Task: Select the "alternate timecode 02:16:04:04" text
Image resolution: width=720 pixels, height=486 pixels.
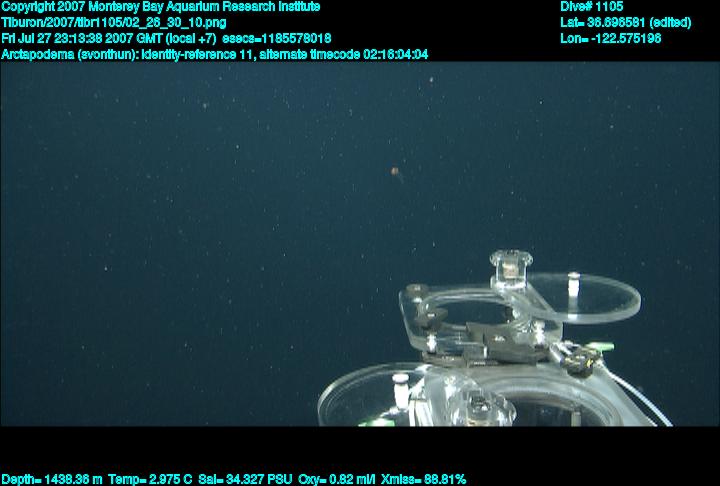Action: pyautogui.click(x=344, y=55)
